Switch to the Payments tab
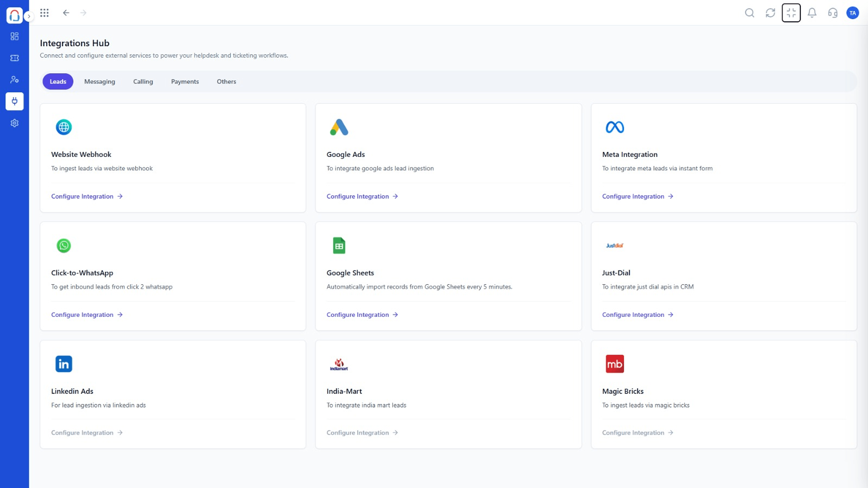 click(185, 82)
